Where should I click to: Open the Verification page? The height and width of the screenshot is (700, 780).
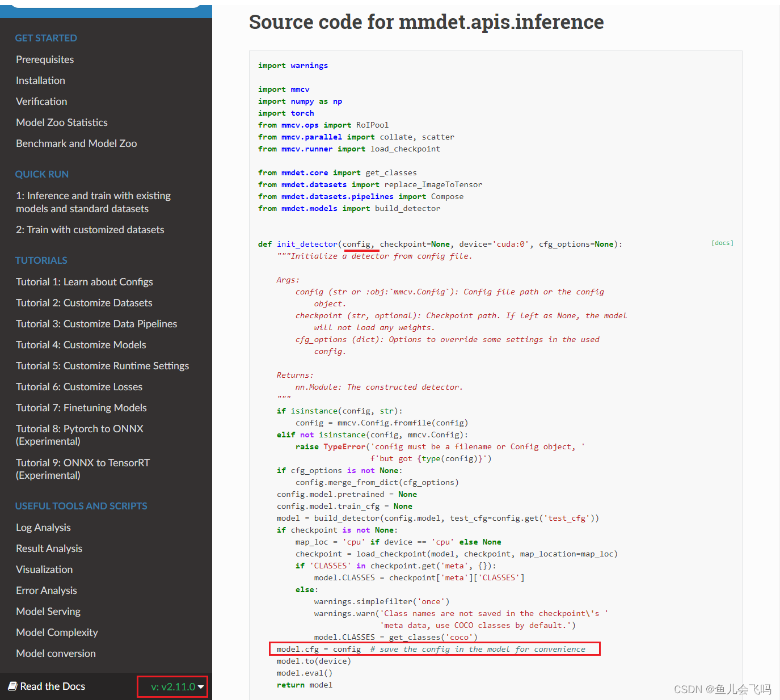click(x=41, y=101)
